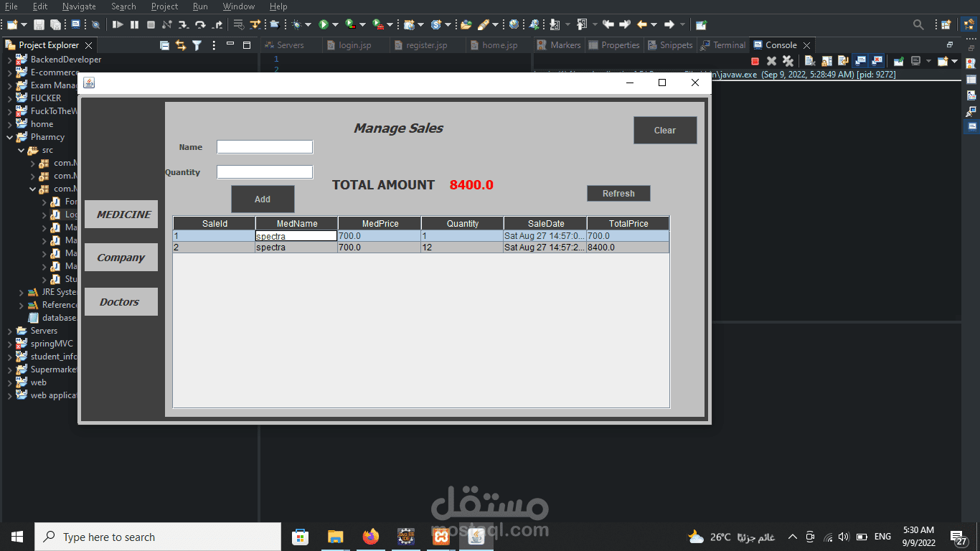Click the Company sidebar button
This screenshot has width=980, height=551.
tap(121, 258)
